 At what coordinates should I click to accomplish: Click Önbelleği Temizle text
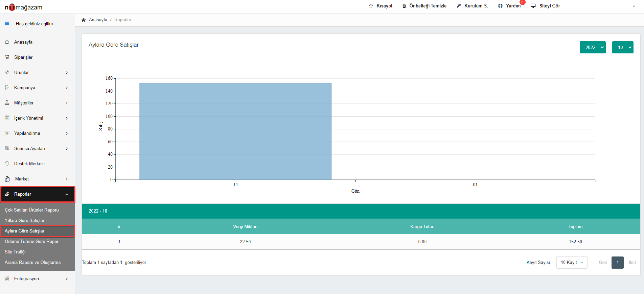point(428,6)
